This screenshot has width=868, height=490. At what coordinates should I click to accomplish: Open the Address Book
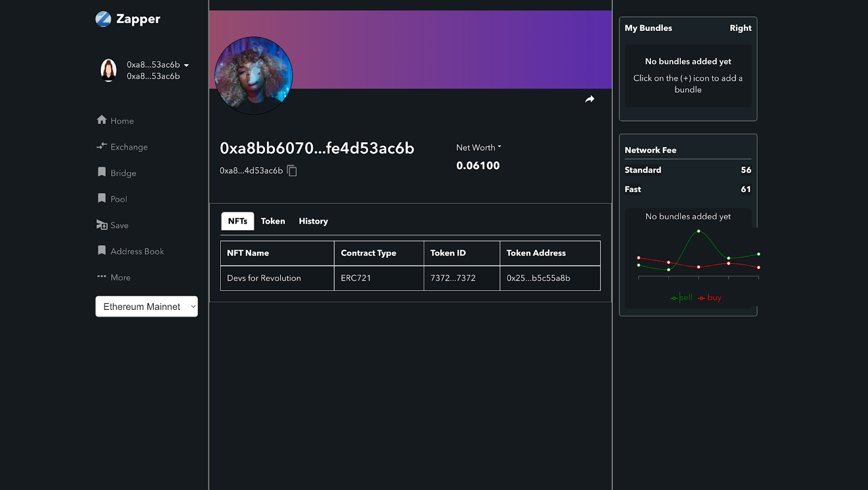click(101, 251)
